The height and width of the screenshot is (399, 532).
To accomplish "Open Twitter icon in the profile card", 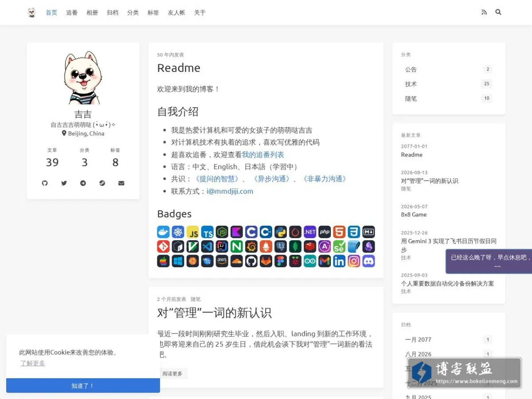I will point(64,183).
